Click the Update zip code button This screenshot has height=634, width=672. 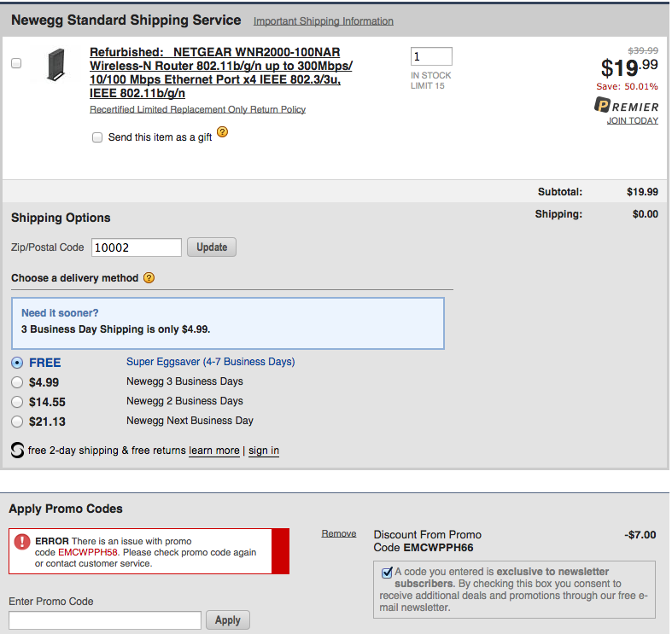coord(212,247)
